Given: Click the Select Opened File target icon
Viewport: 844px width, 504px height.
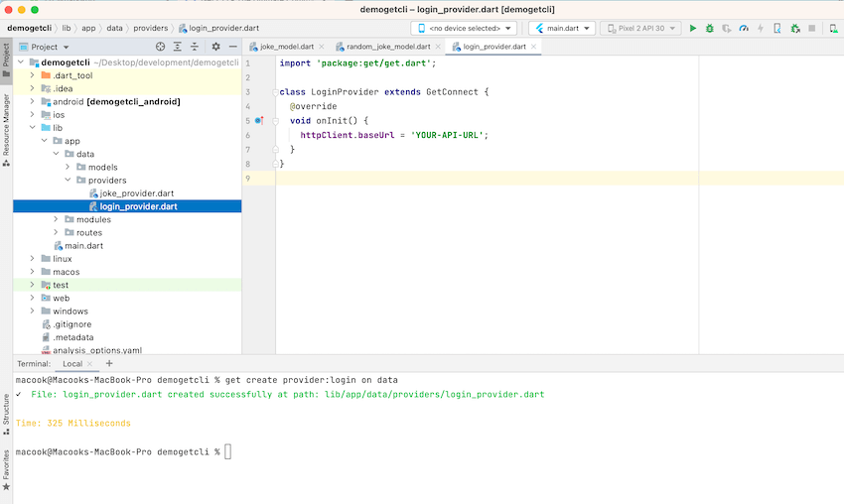Looking at the screenshot, I should [x=161, y=47].
